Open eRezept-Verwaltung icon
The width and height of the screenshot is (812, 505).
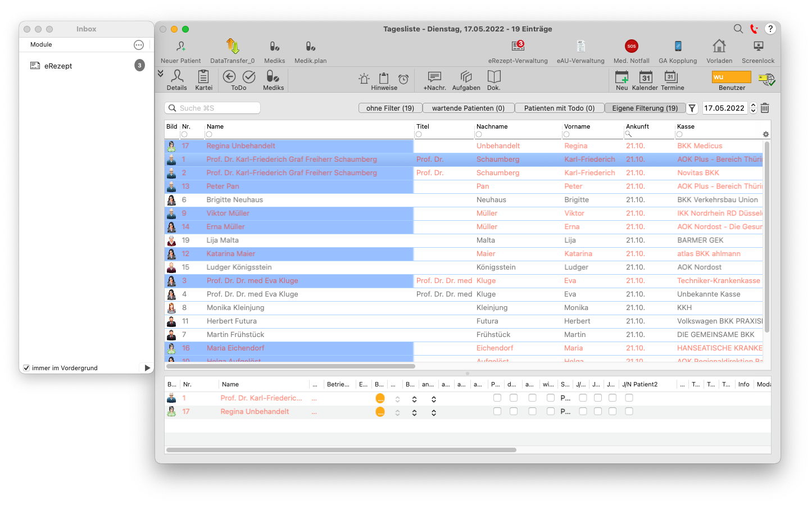tap(518, 46)
